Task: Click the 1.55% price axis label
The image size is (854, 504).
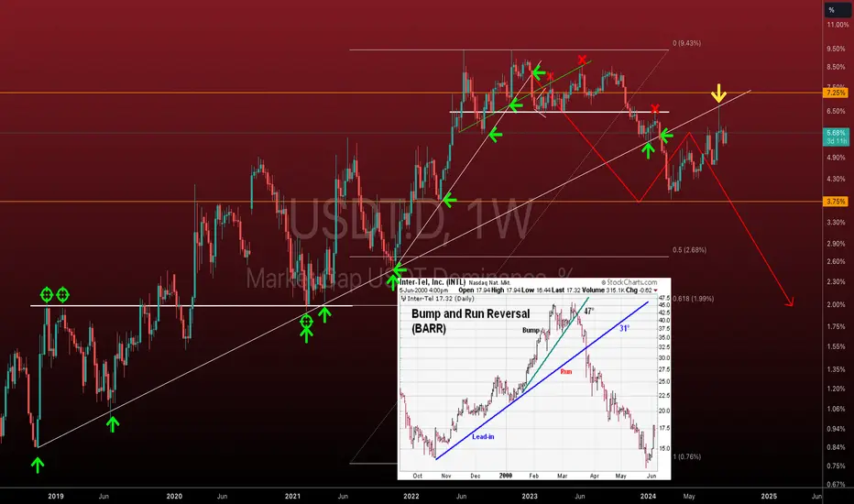Action: coord(836,347)
